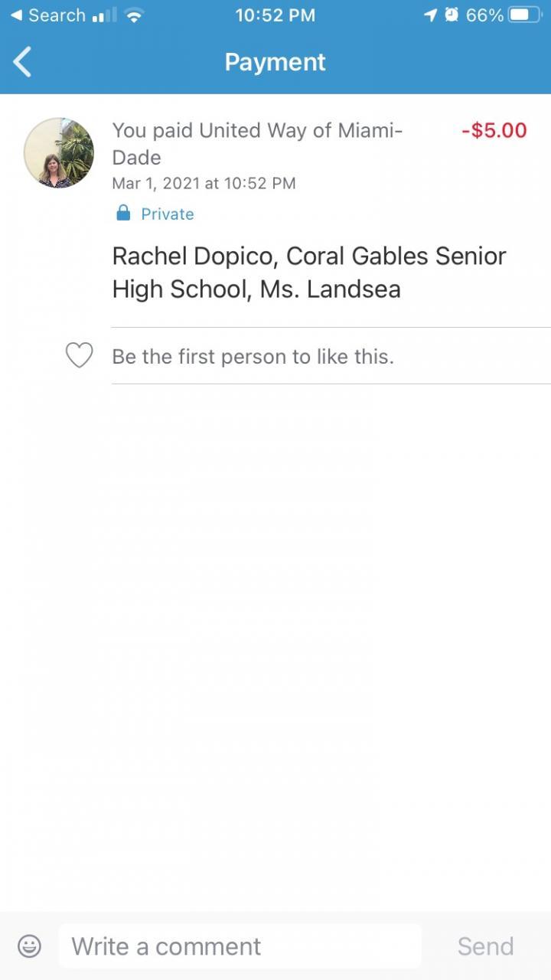Focus the Write a comment field
Viewport: 551px width, 980px height.
240,946
